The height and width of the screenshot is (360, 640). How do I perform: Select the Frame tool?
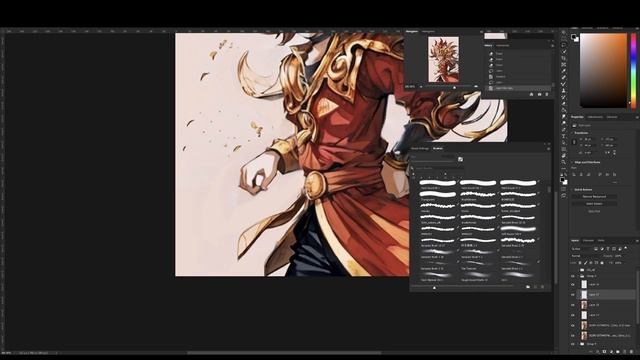coord(564,64)
